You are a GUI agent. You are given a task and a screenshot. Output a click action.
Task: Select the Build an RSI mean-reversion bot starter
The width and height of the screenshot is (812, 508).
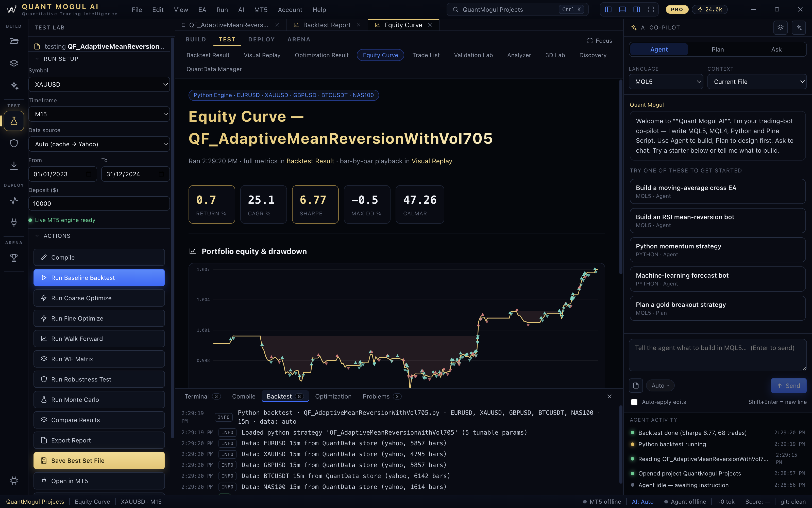click(717, 221)
